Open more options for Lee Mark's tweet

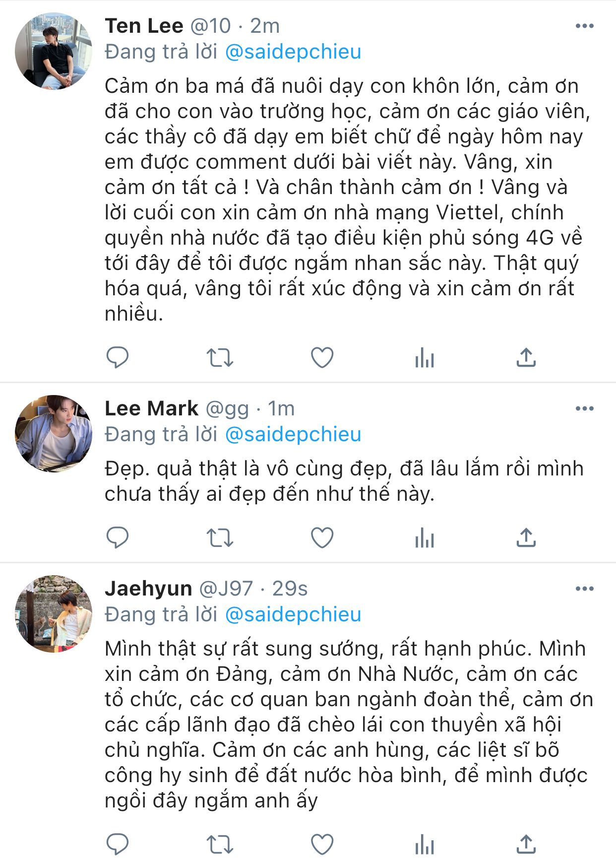584,409
